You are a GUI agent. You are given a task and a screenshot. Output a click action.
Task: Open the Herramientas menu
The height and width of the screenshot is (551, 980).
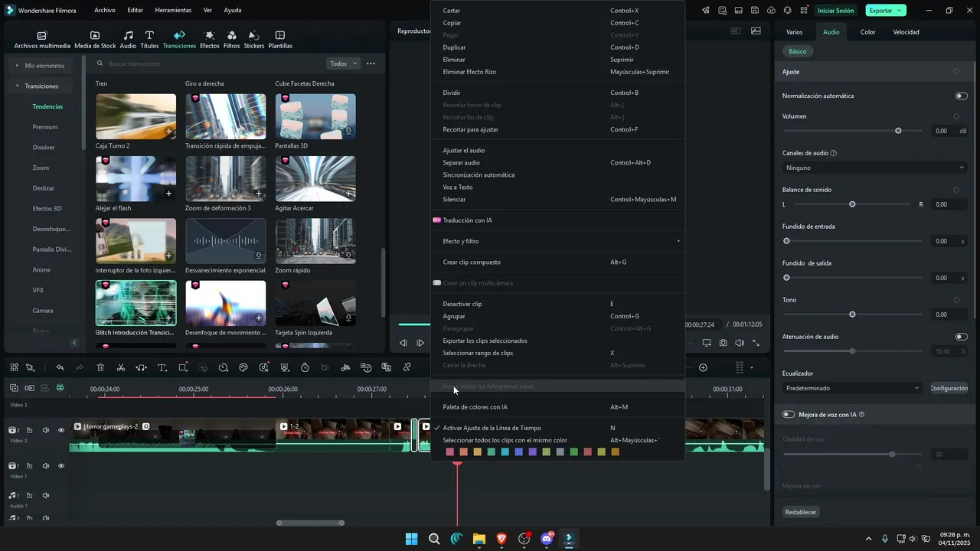click(x=173, y=10)
